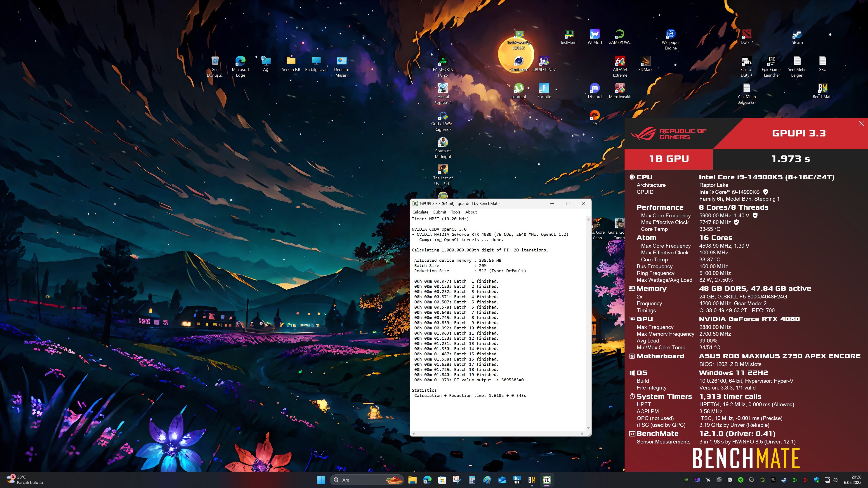868x488 pixels.
Task: Click the GPUPI pi taskbar button
Action: click(x=547, y=480)
